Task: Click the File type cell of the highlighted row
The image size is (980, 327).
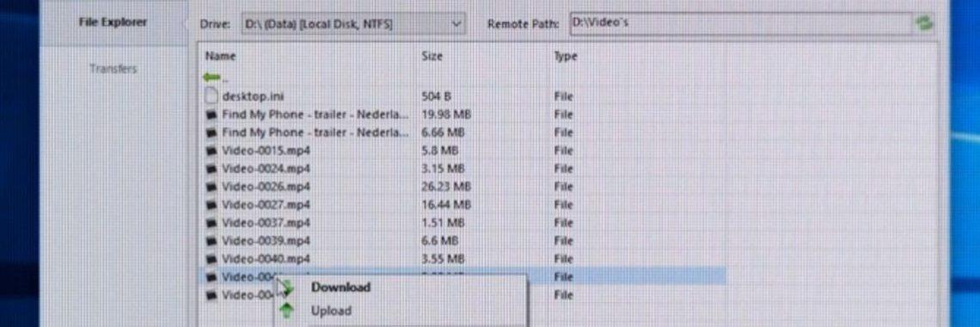Action: [563, 276]
